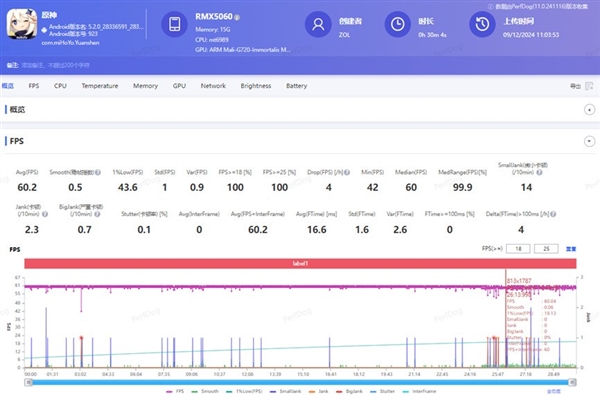Image resolution: width=600 pixels, height=396 pixels.
Task: Click the com.miHoYo.Yuanshen package name
Action: tap(70, 43)
